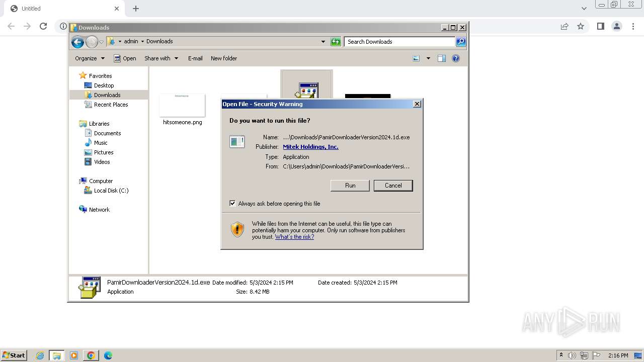Open the recent pages dropdown arrow
The width and height of the screenshot is (644, 362).
101,42
